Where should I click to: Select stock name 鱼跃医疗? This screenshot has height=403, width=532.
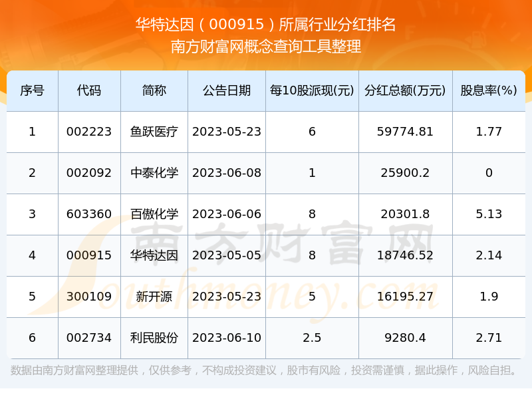[154, 132]
